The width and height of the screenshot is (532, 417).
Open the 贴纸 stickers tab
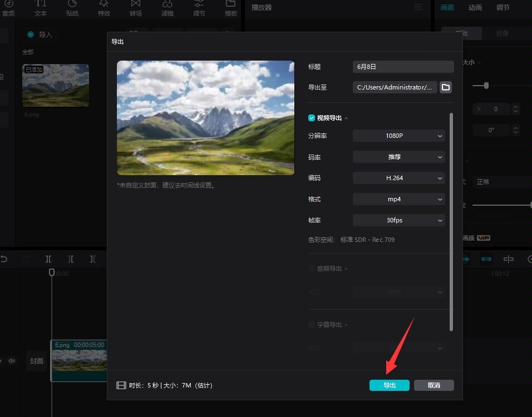pos(72,8)
